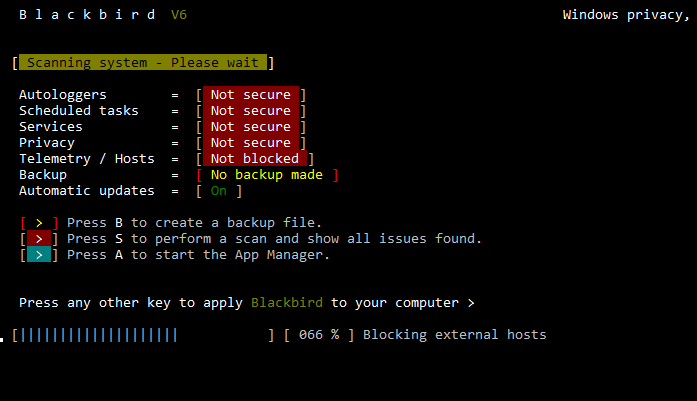Click 'Press A to start the App Manager'
697x401 pixels.
[x=198, y=255]
